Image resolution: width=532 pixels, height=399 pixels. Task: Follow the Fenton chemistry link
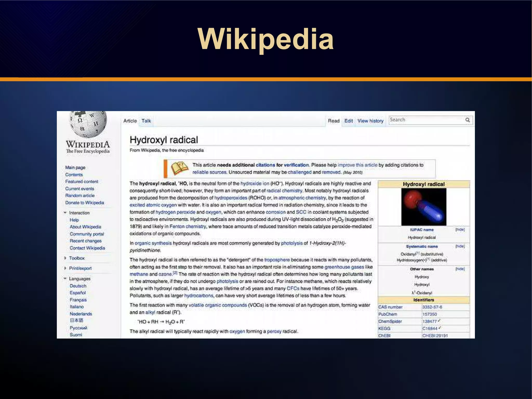[x=188, y=227]
